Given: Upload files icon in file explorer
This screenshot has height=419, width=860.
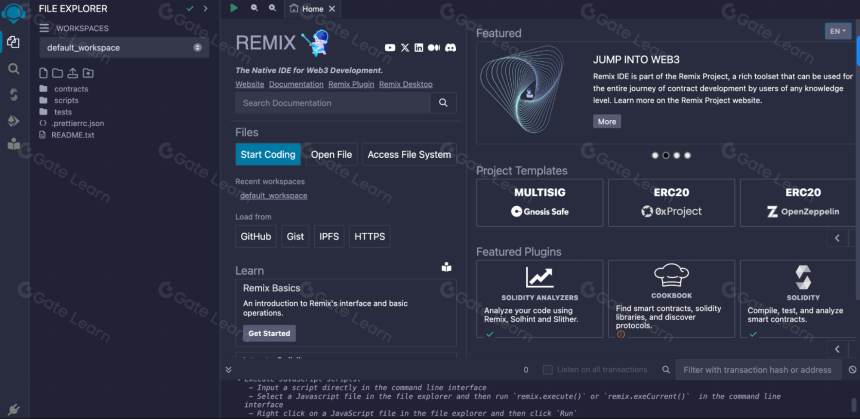Looking at the screenshot, I should point(72,73).
